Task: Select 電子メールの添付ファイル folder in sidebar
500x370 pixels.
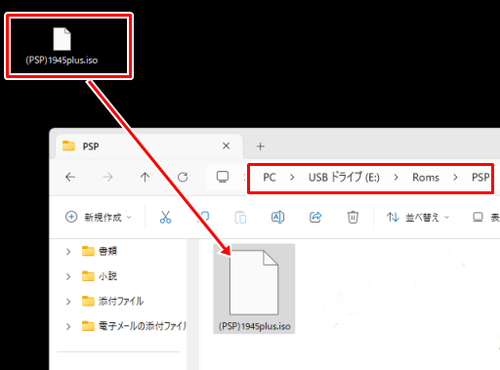Action: pyautogui.click(x=134, y=326)
